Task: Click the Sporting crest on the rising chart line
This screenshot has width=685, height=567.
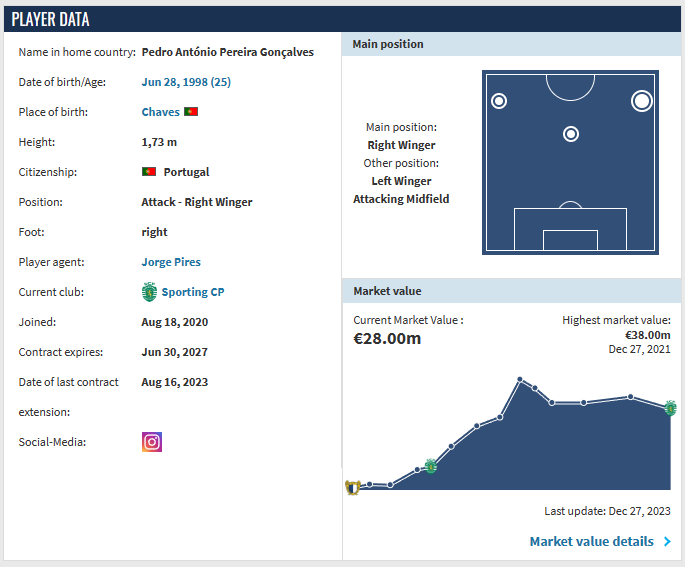Action: pos(431,465)
